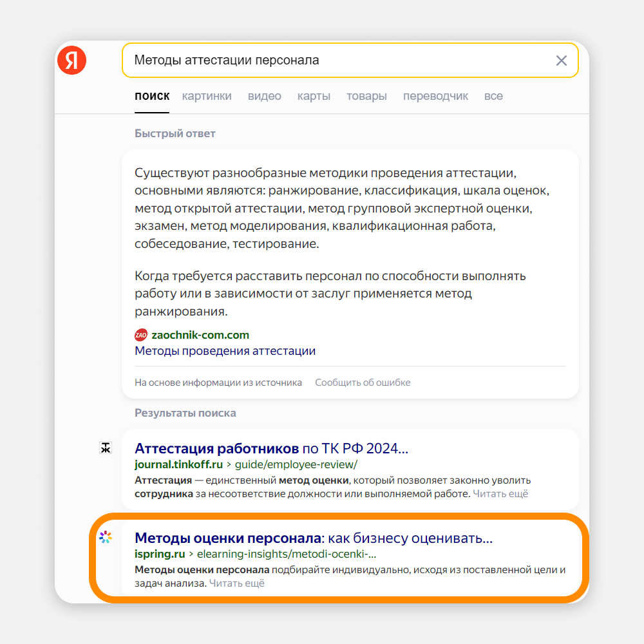Image resolution: width=644 pixels, height=644 pixels.
Task: Click the iSpring colorful favicon icon
Action: [106, 538]
